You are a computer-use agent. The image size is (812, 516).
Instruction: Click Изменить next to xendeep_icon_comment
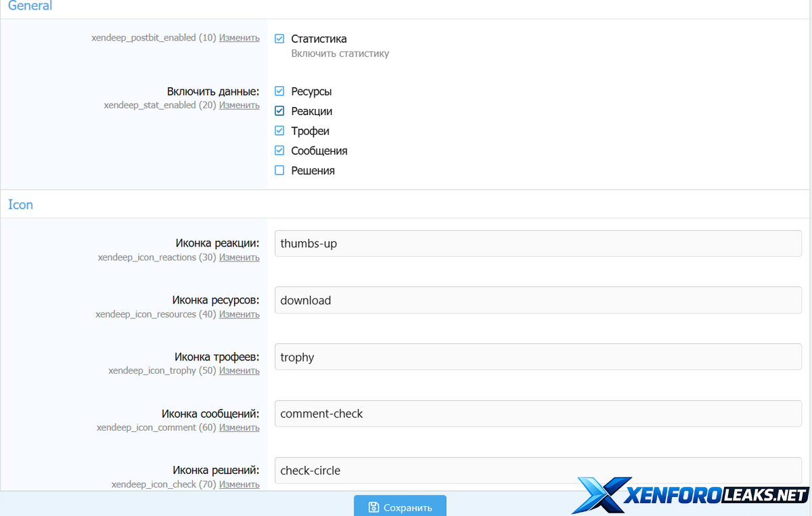point(239,427)
